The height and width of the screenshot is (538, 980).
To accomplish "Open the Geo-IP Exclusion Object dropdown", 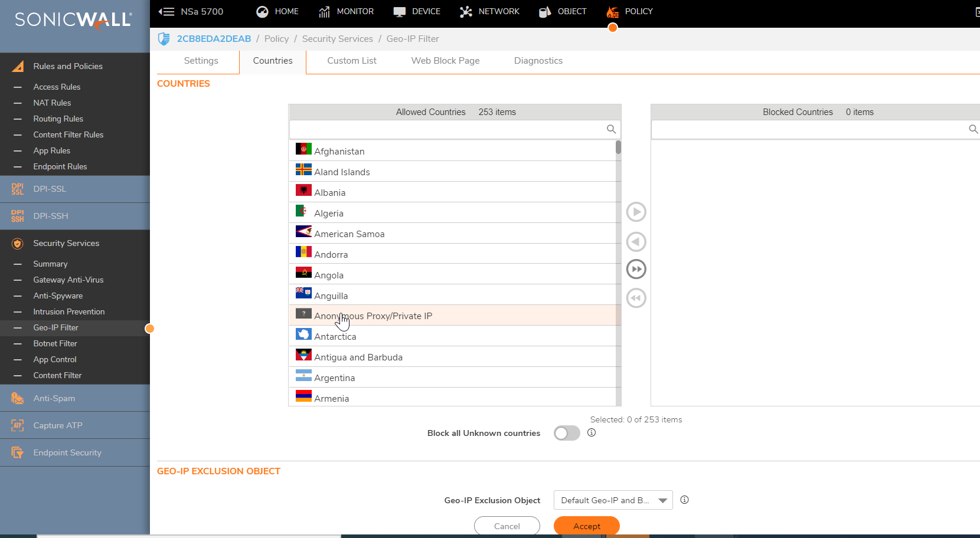I will tap(613, 500).
